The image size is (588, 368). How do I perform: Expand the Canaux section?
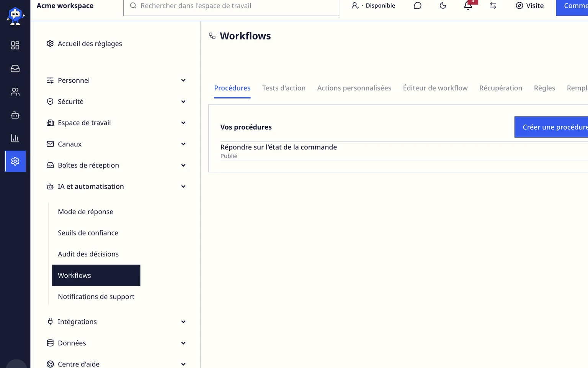pos(116,144)
